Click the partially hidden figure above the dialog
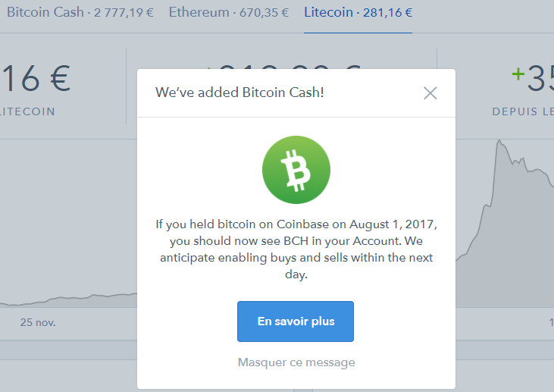Viewport: 554px width, 392px height. (x=283, y=67)
